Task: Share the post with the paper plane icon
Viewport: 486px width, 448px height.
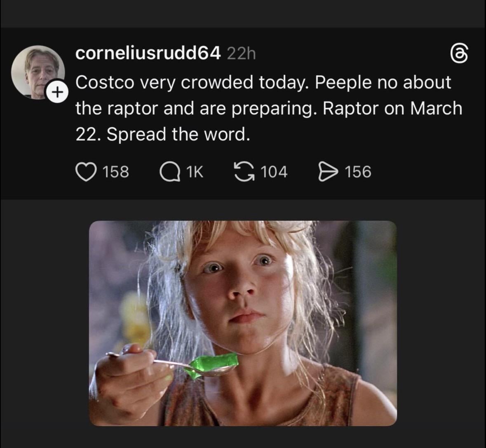Action: click(x=328, y=172)
